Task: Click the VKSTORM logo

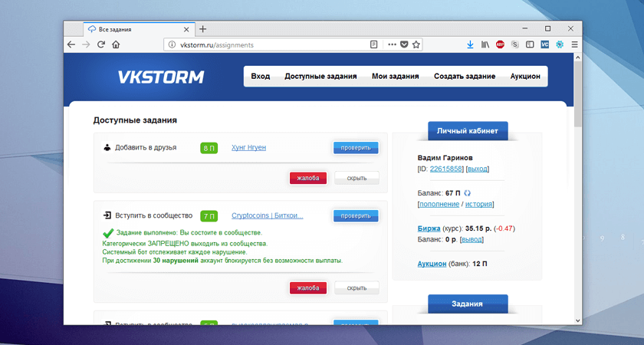Action: click(x=161, y=77)
